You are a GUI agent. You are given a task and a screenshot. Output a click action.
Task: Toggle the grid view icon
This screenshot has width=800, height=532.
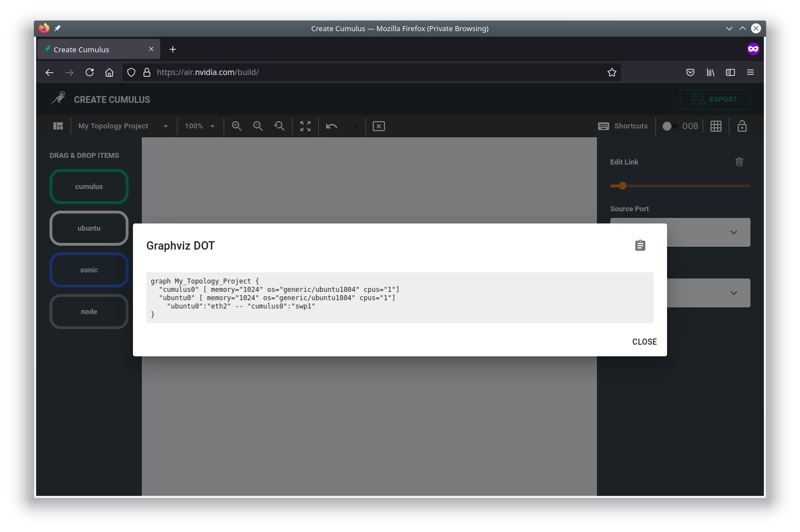pos(716,126)
